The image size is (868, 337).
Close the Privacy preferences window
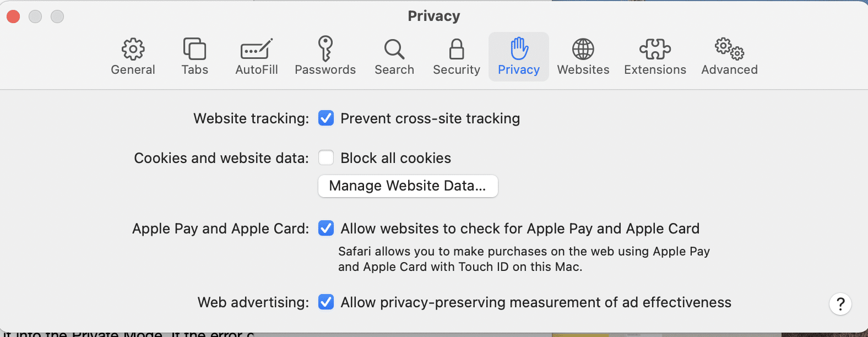coord(13,17)
